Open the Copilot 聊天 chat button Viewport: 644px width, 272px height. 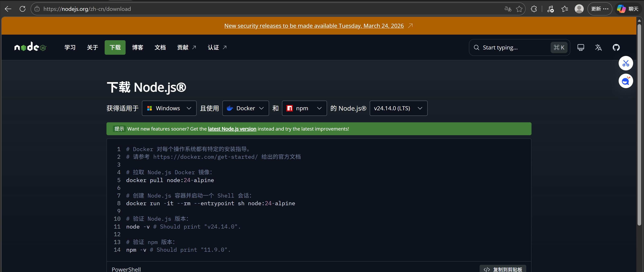(x=628, y=9)
